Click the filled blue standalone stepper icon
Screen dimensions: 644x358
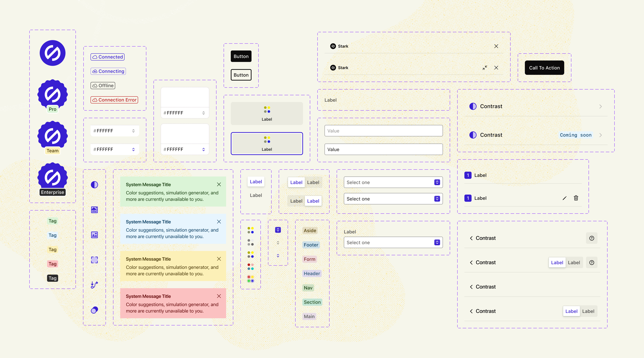(x=278, y=230)
